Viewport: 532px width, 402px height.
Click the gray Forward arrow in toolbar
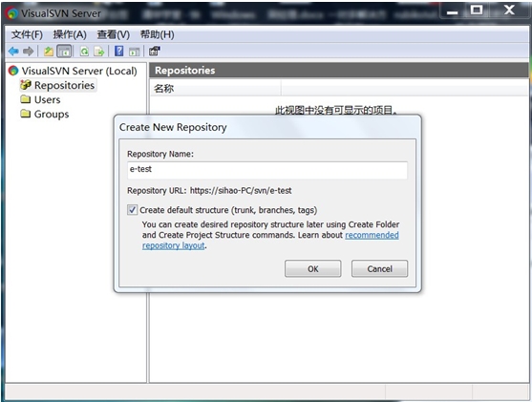point(28,52)
